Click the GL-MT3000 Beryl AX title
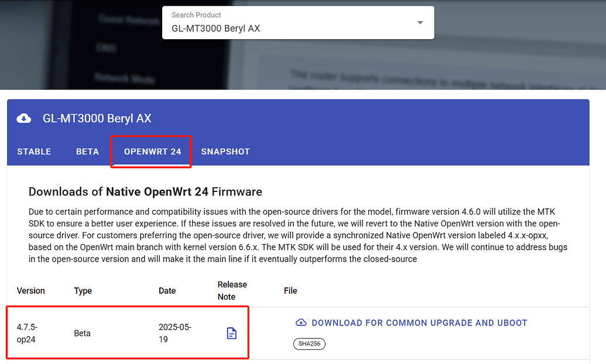 [x=97, y=118]
